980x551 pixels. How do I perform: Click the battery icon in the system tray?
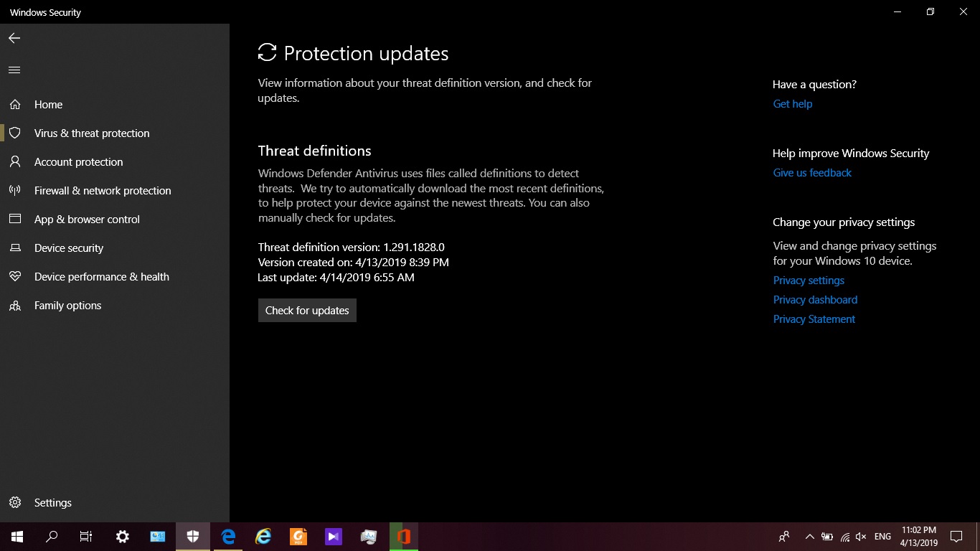[827, 537]
